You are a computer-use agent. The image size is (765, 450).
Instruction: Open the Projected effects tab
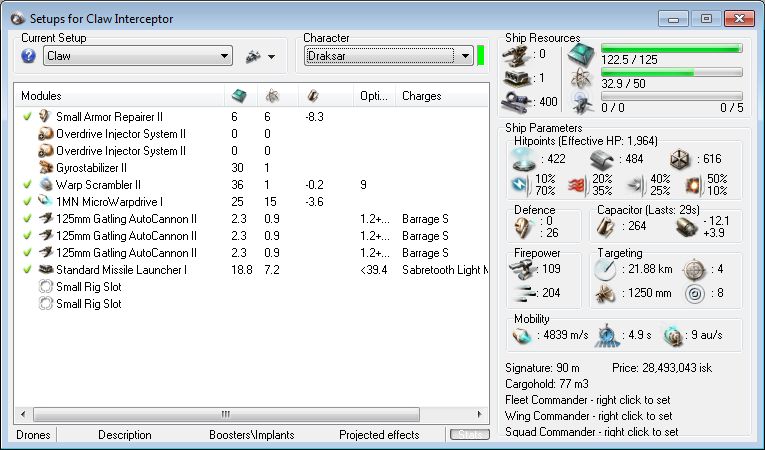click(379, 434)
